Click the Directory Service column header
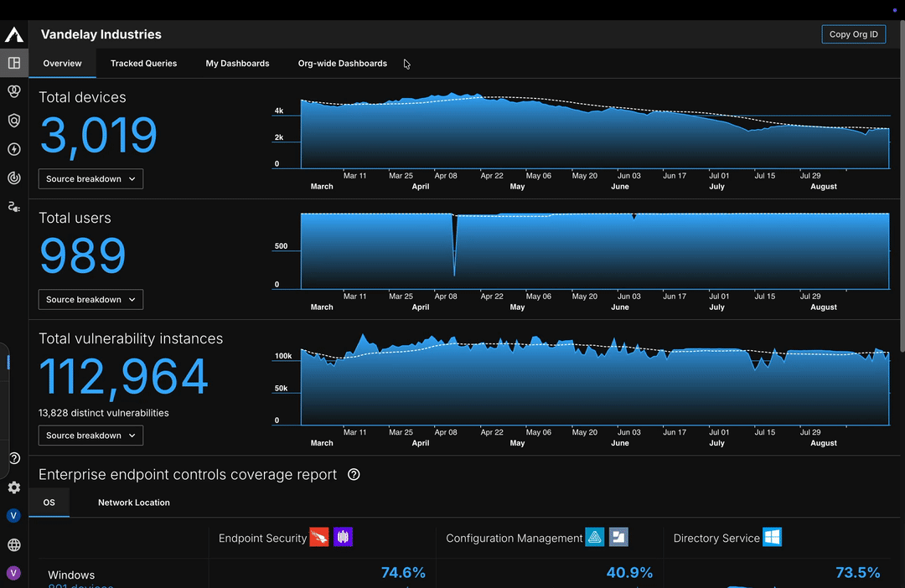Image resolution: width=905 pixels, height=588 pixels. (x=716, y=538)
